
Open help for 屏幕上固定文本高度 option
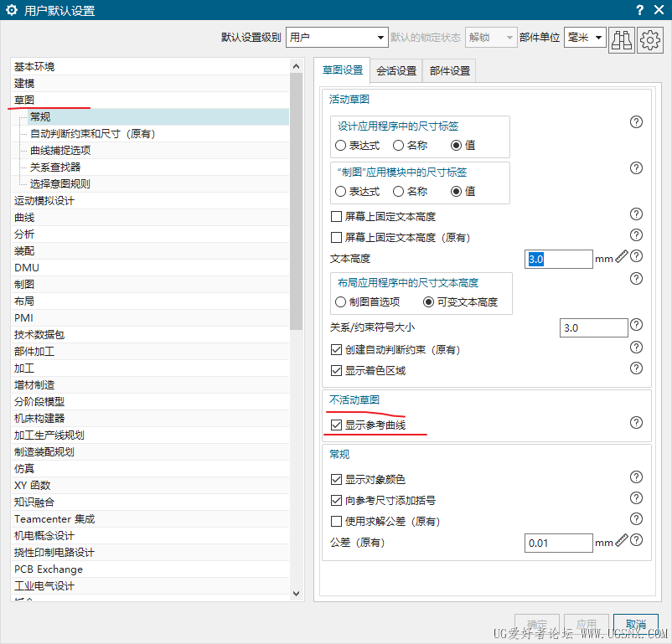(x=636, y=214)
